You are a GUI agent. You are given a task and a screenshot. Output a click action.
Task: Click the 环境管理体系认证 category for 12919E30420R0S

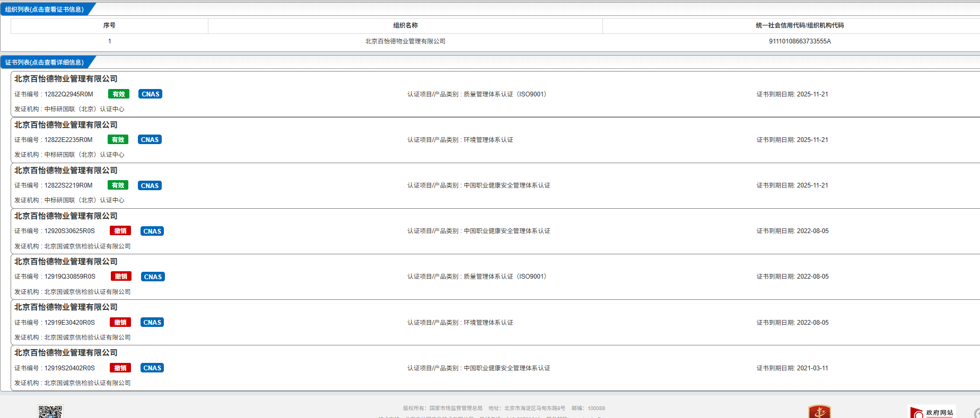coord(488,323)
